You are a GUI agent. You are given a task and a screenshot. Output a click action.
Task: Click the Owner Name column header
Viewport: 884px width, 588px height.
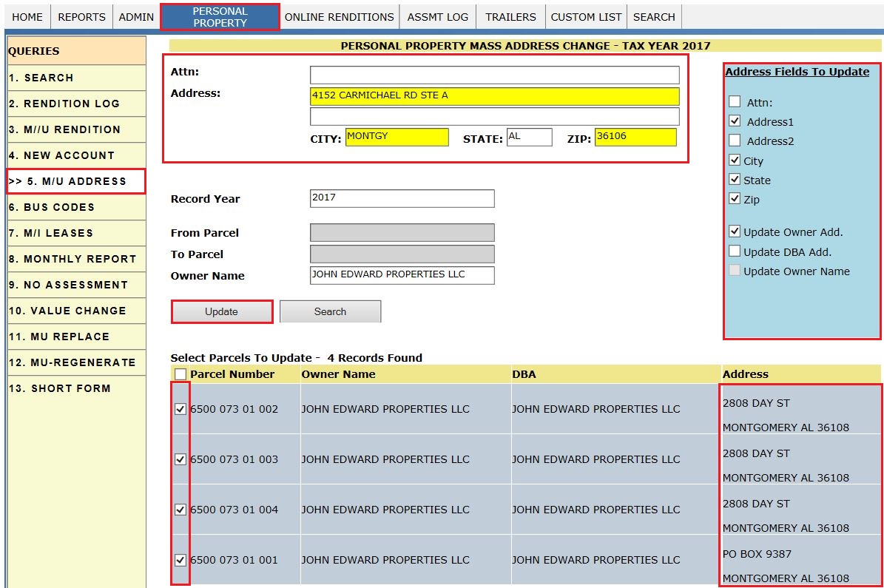pyautogui.click(x=338, y=374)
